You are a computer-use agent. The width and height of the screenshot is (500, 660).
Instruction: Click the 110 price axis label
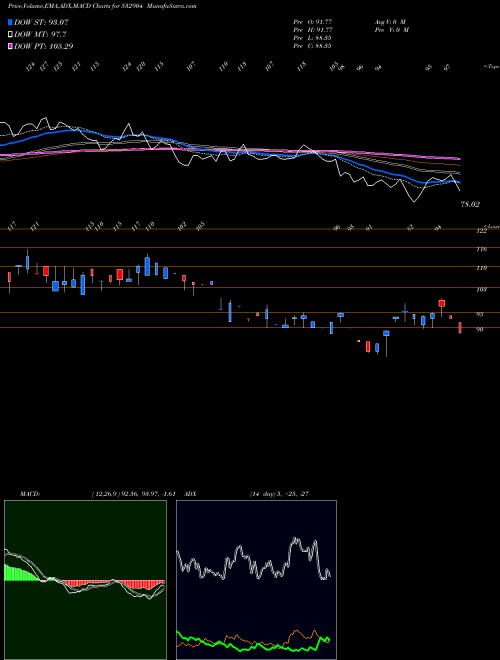pyautogui.click(x=481, y=268)
